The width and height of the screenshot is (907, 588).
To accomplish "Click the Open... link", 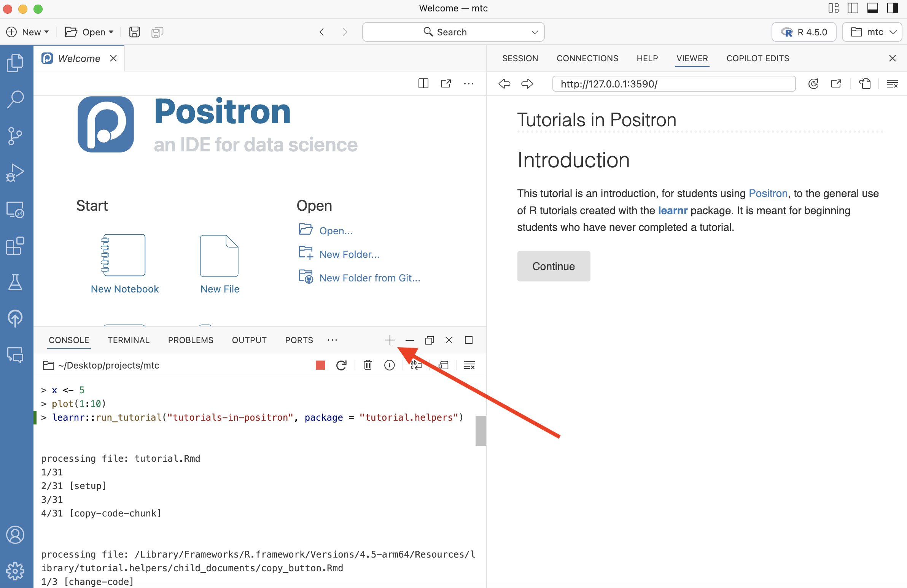I will [336, 230].
